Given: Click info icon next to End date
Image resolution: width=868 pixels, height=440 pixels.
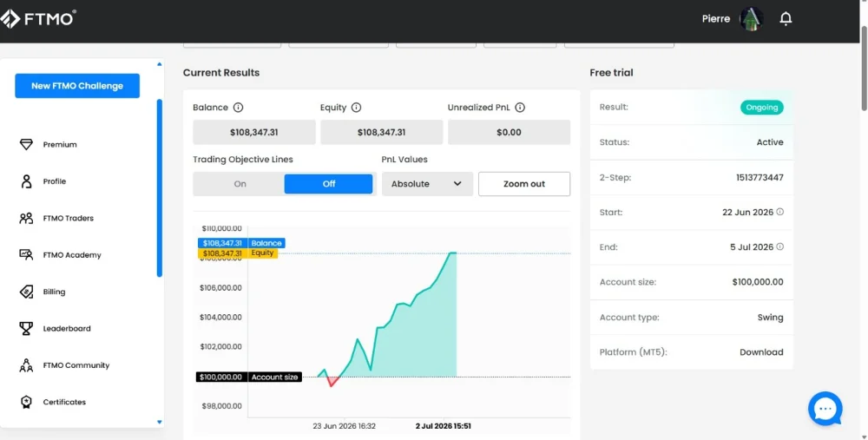Looking at the screenshot, I should click(x=780, y=246).
